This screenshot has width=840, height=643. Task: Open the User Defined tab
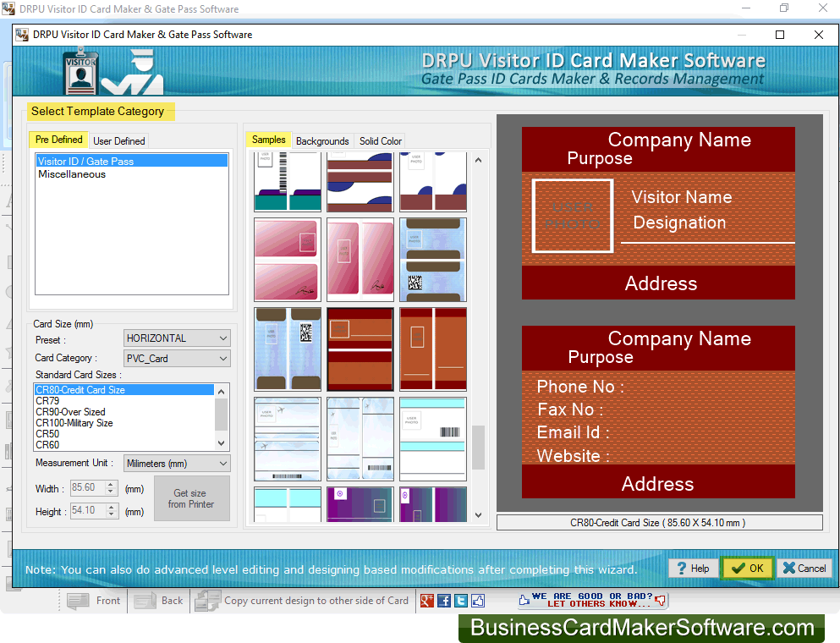tap(119, 141)
